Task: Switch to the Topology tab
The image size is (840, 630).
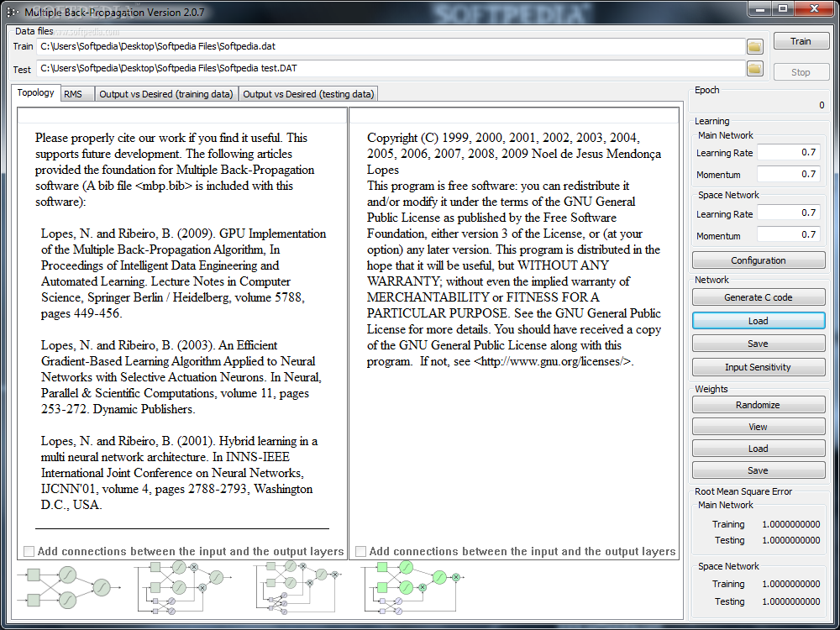Action: click(x=35, y=92)
